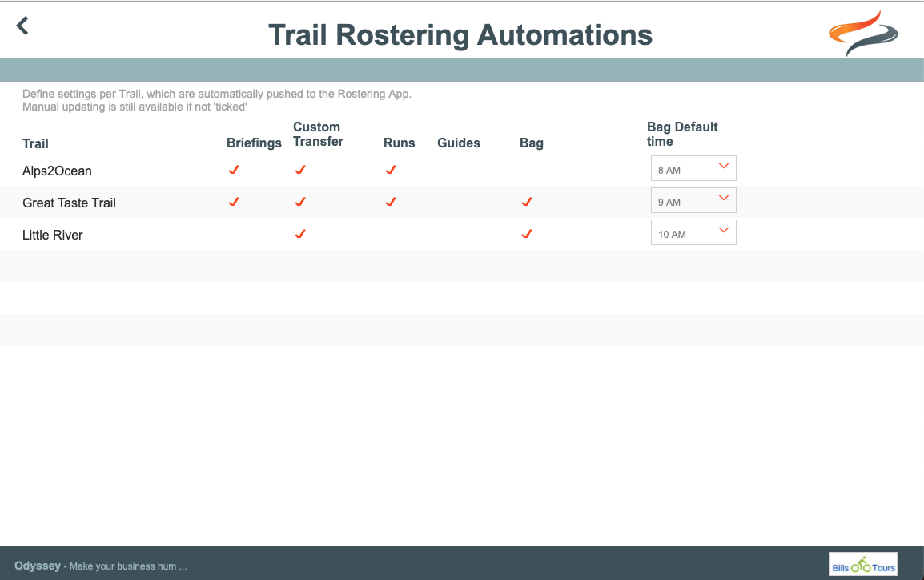Untick Runs for Great Taste Trail
This screenshot has height=580, width=924.
[390, 202]
